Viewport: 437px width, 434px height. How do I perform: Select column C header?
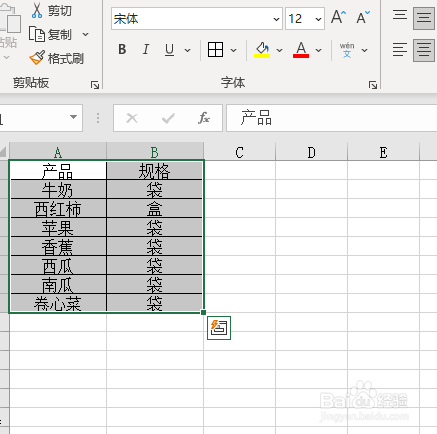(x=240, y=152)
